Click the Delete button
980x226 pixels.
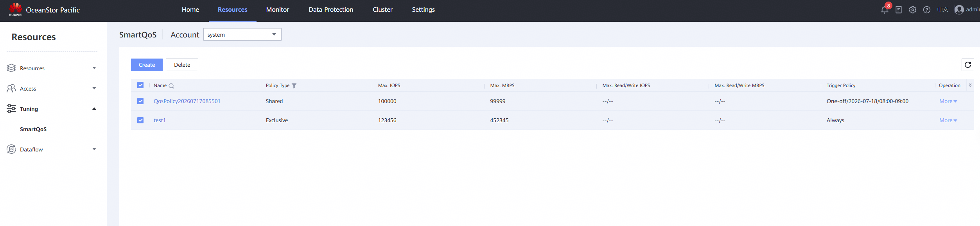pyautogui.click(x=182, y=65)
